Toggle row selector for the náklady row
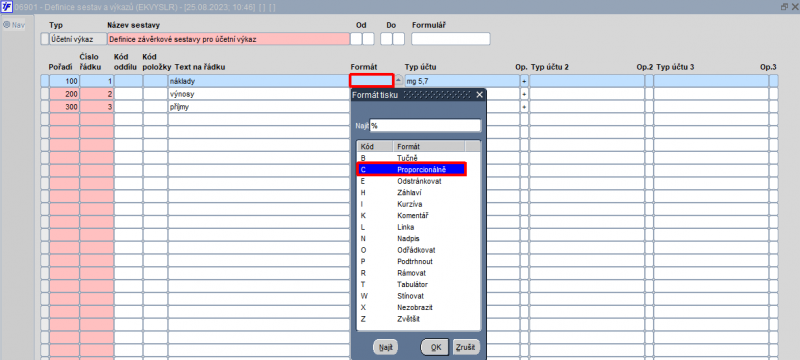This screenshot has height=360, width=800. pos(45,81)
